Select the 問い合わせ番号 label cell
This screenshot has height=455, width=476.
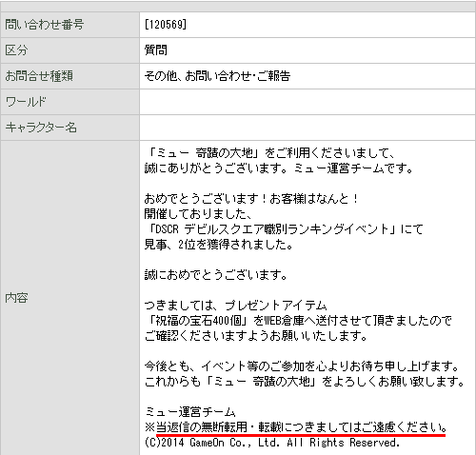coord(70,25)
